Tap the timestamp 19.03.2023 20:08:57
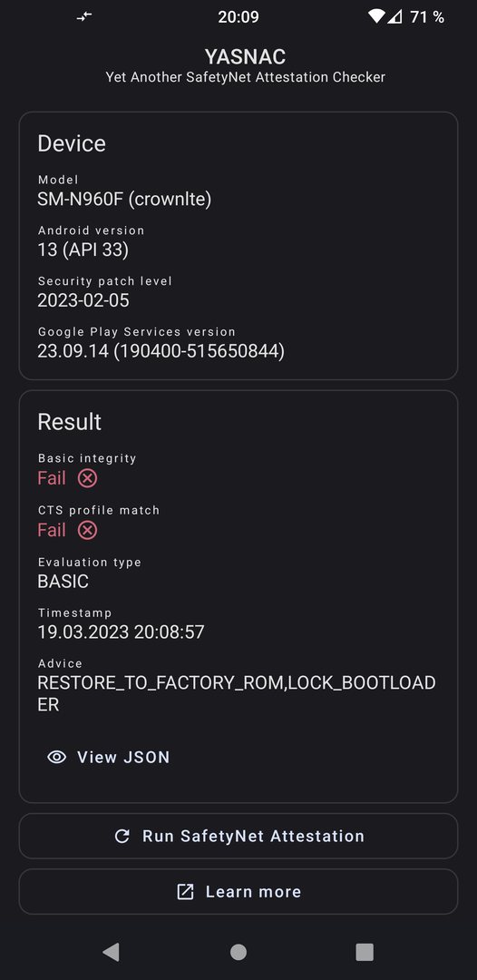The height and width of the screenshot is (980, 477). click(x=122, y=632)
